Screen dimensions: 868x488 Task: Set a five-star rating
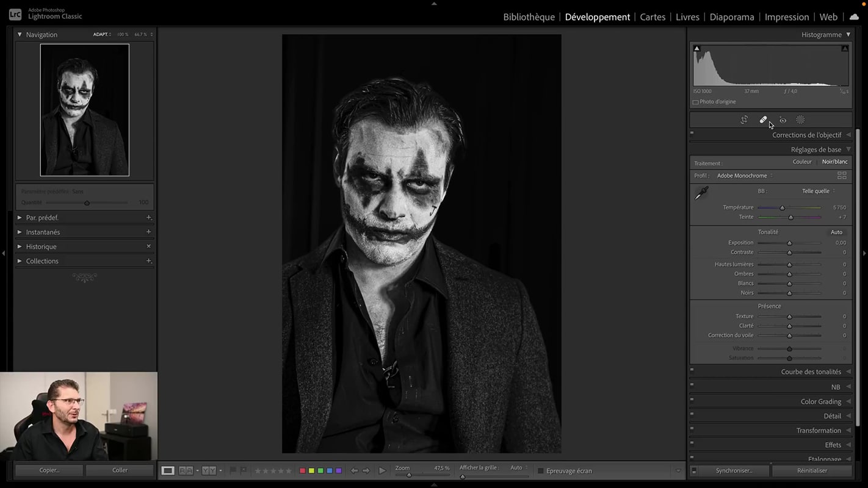point(289,470)
